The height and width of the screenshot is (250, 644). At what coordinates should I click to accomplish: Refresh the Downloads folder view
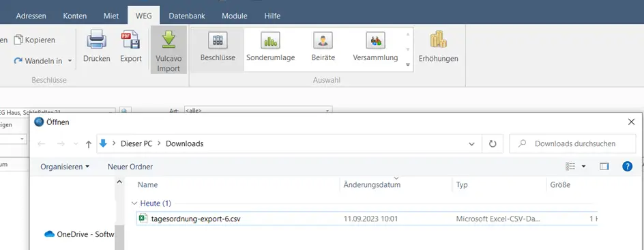493,144
